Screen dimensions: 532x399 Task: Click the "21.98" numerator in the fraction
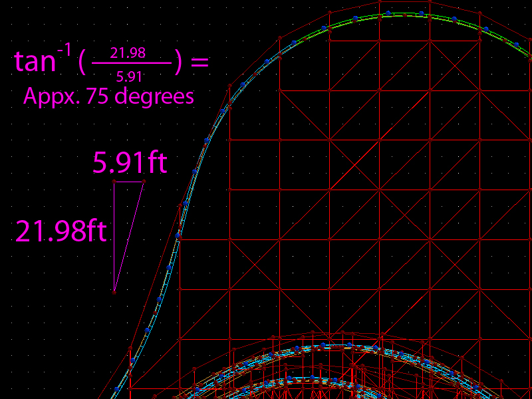(x=128, y=53)
